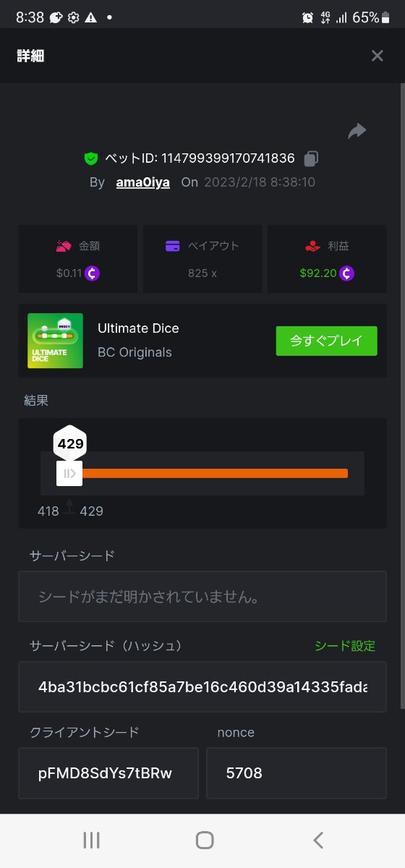Copy the bet ID with the copy icon
The width and height of the screenshot is (405, 868).
(311, 158)
